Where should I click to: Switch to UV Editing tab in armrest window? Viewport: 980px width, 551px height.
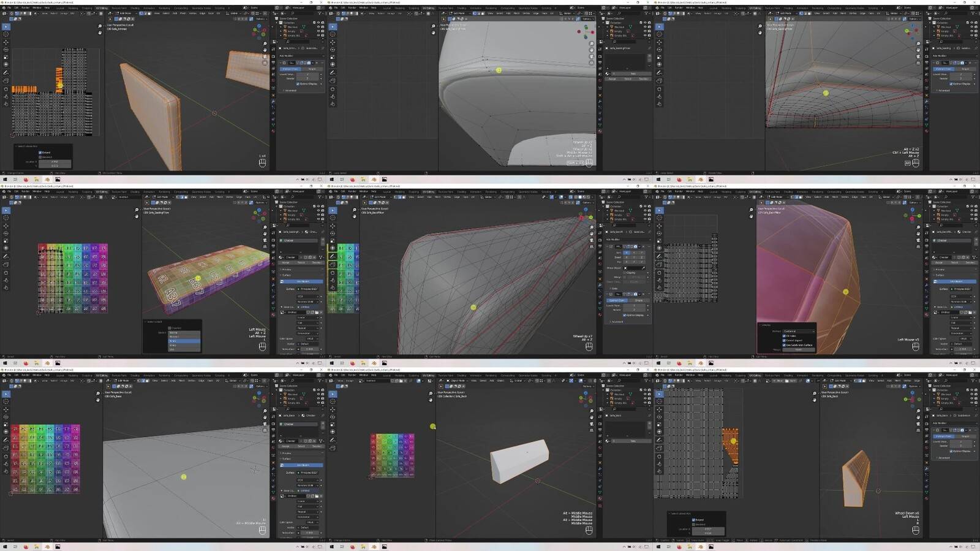click(101, 8)
